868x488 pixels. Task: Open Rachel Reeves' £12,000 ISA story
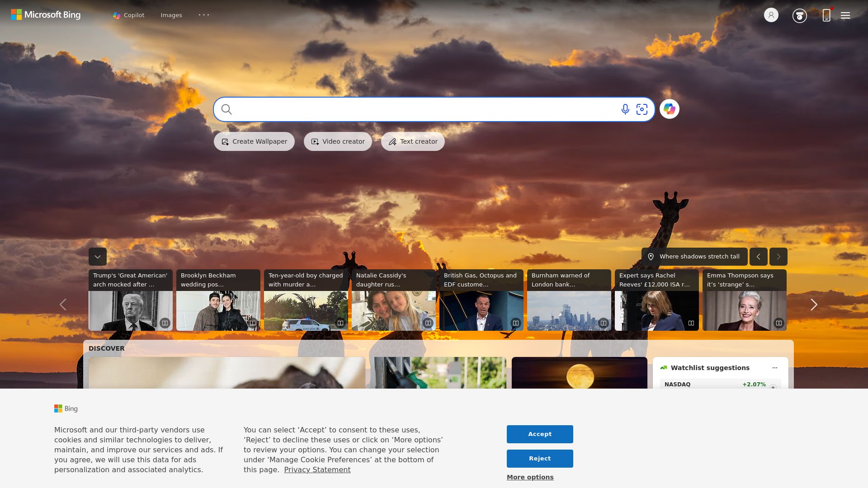point(657,300)
